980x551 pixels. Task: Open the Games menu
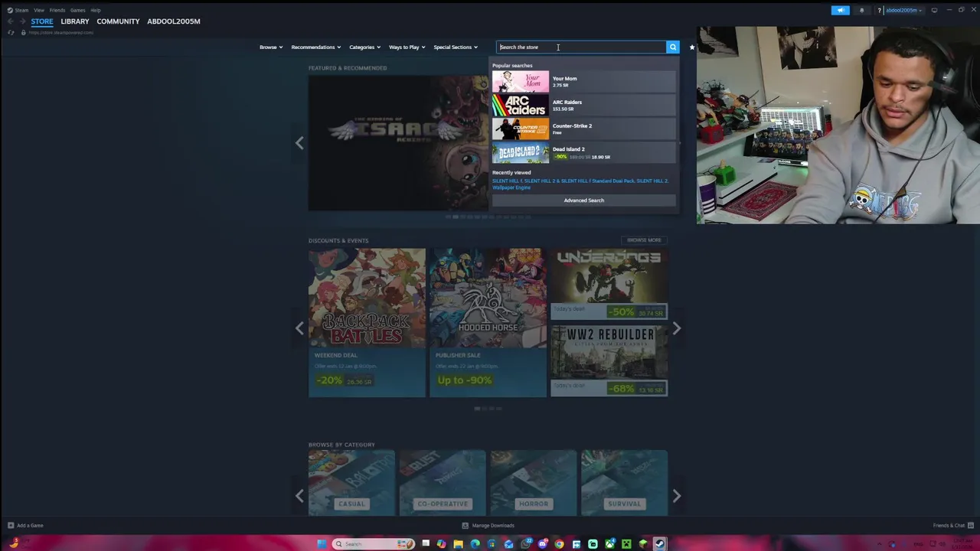pos(78,11)
